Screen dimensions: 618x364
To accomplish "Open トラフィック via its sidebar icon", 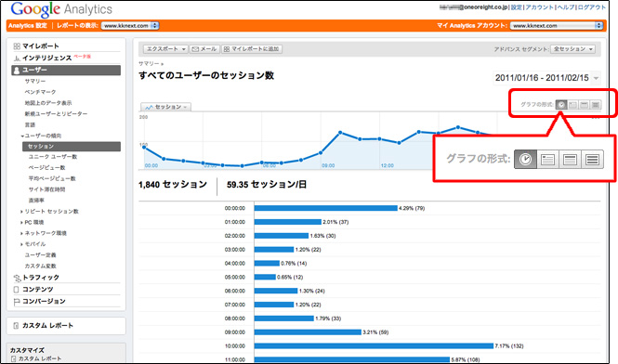I will coord(17,279).
